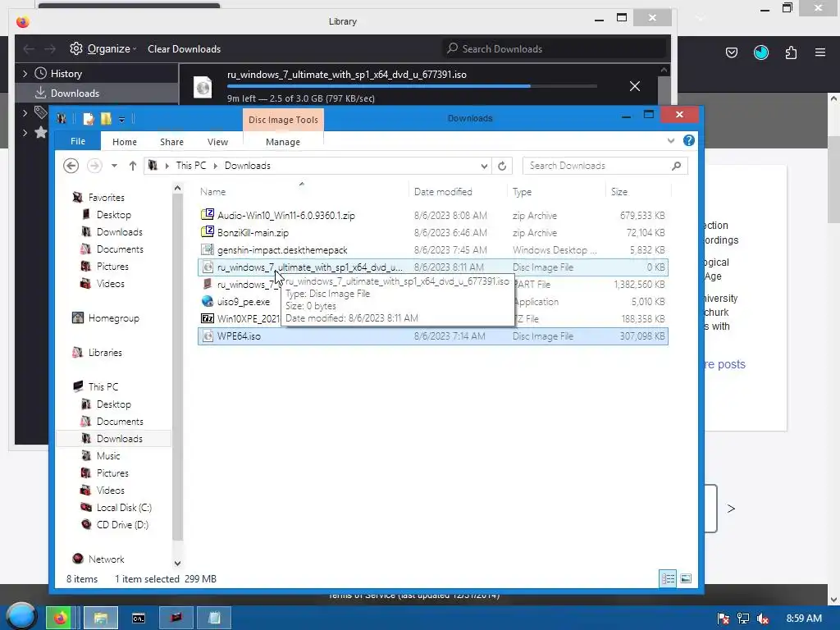840x630 pixels.
Task: Select Audio-Win10_Win11-6.0.9360.1.zip file
Action: click(433, 216)
